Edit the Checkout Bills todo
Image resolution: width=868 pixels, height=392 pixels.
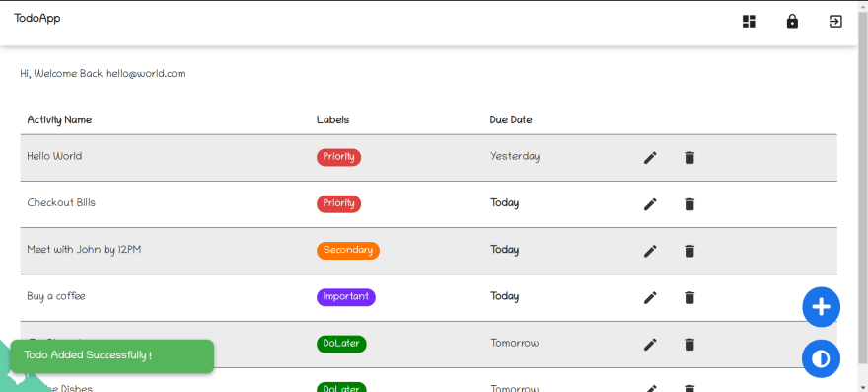pyautogui.click(x=650, y=204)
